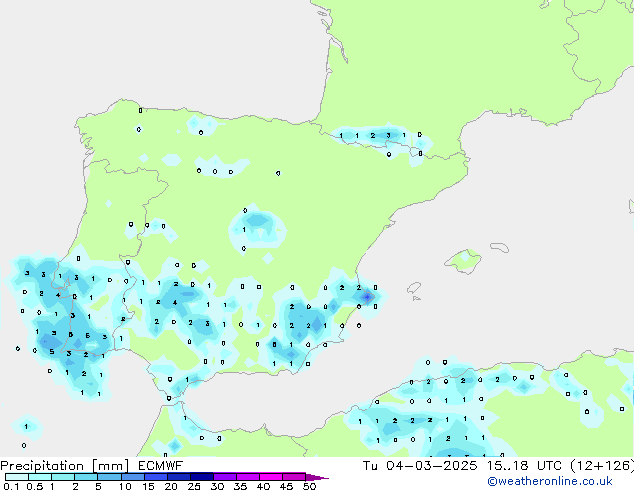Viewport: 634px width, 490px height.
Task: Choose the 20–25 mm dark blue legend box
Action: coord(178,477)
